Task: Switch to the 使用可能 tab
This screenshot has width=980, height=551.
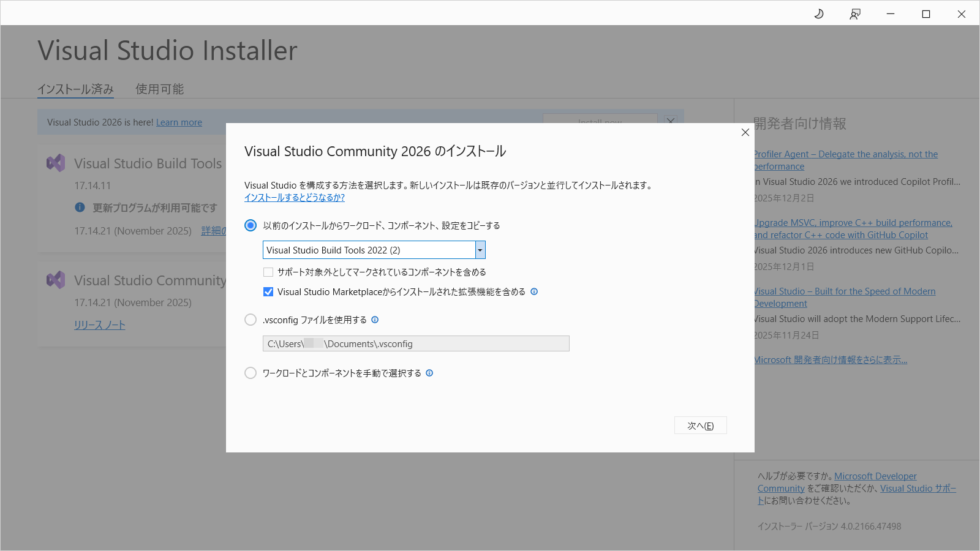Action: (159, 89)
